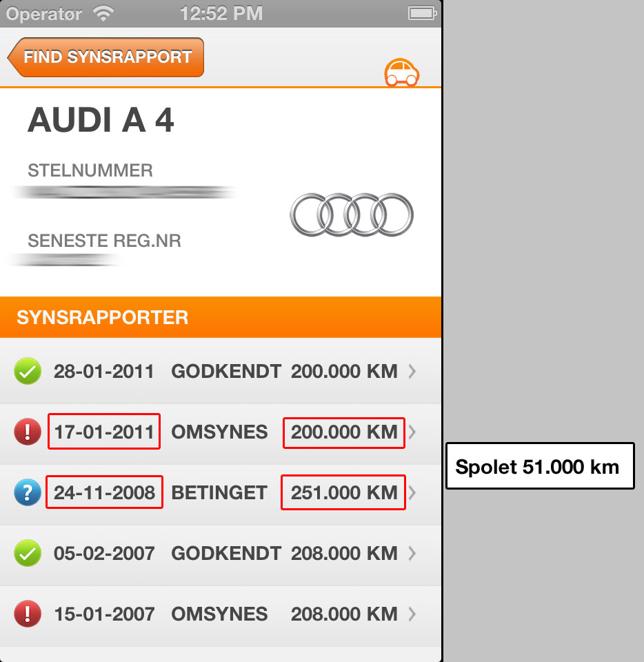Open chevron for 17-01-2011 OMSYNES report
The image size is (644, 662).
412,432
